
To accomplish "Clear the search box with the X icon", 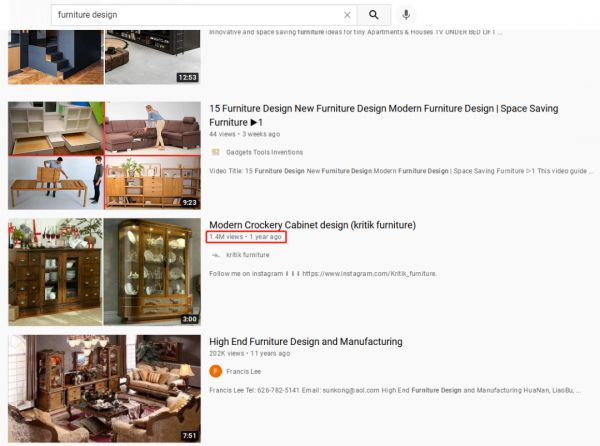I will coord(347,15).
